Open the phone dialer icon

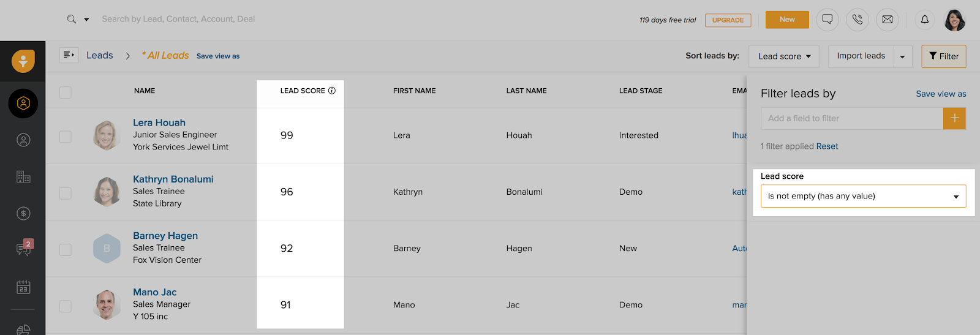coord(857,20)
